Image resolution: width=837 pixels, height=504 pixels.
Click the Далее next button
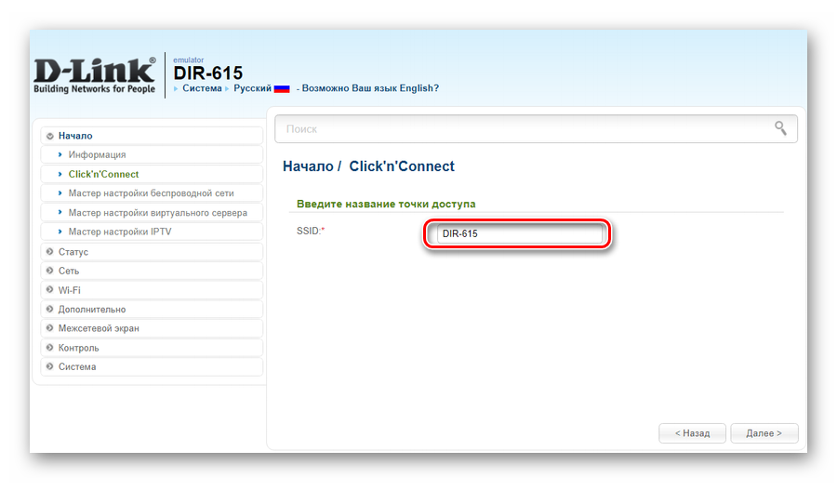pyautogui.click(x=764, y=433)
